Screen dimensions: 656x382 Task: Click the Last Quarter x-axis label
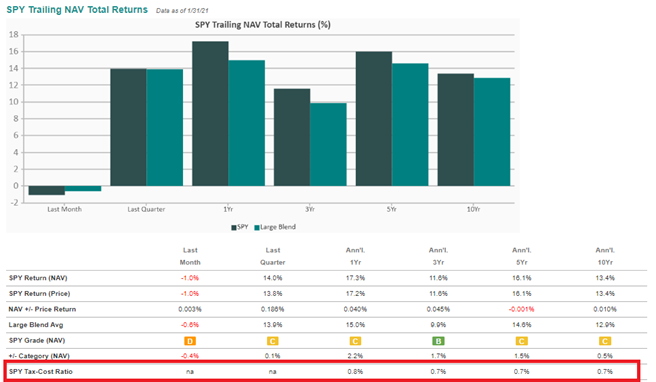coord(146,209)
